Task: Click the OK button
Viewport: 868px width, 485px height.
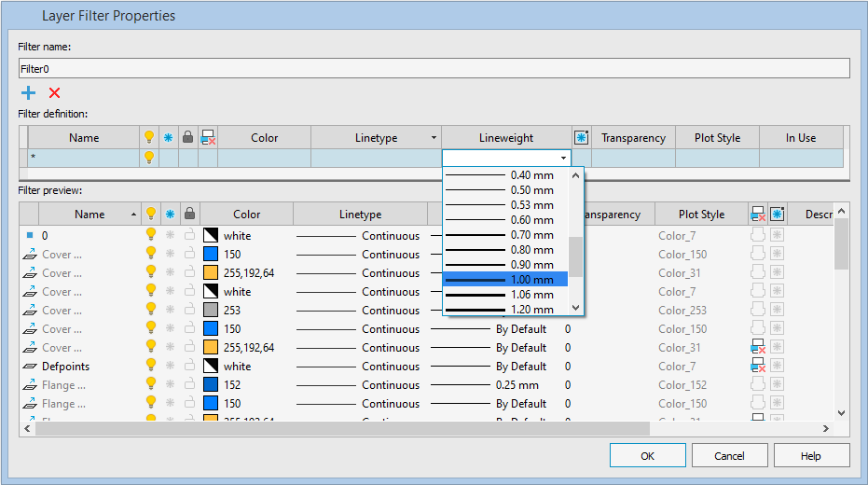Action: (647, 455)
